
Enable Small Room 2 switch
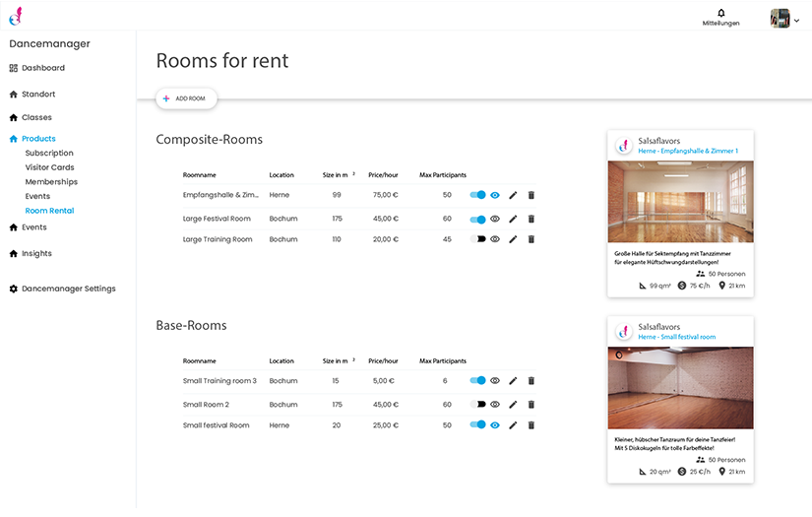[x=477, y=405]
